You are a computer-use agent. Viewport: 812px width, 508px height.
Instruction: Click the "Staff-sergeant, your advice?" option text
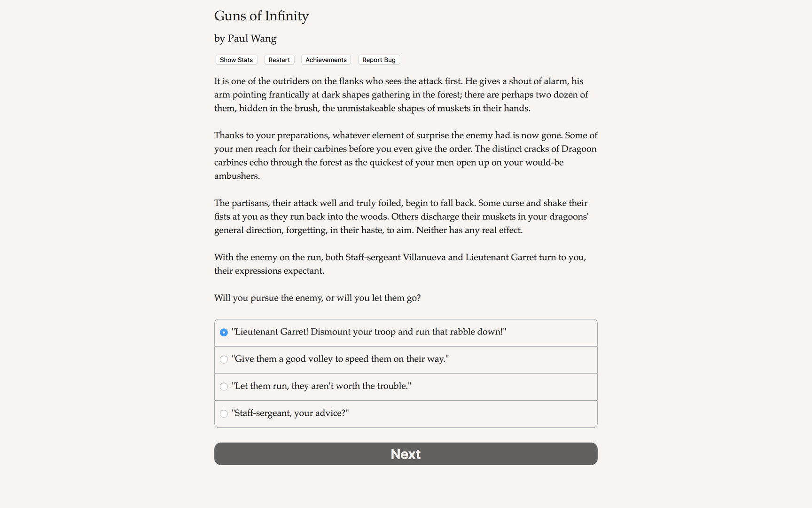(290, 413)
